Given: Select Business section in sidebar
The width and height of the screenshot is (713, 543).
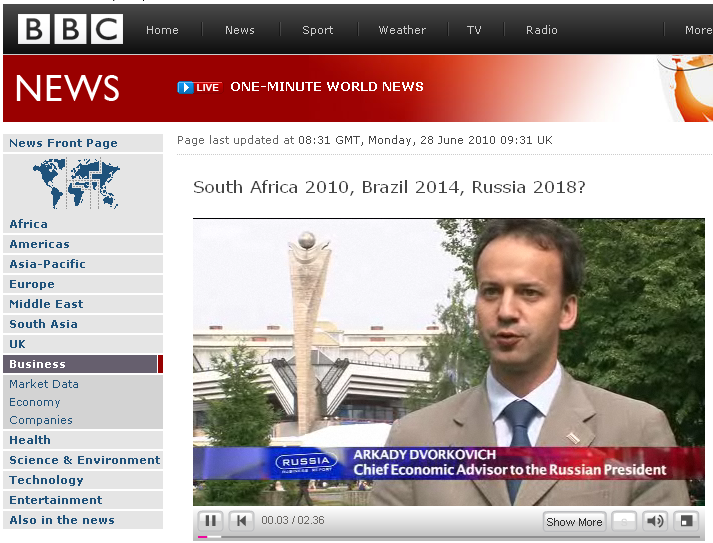Looking at the screenshot, I should [38, 364].
